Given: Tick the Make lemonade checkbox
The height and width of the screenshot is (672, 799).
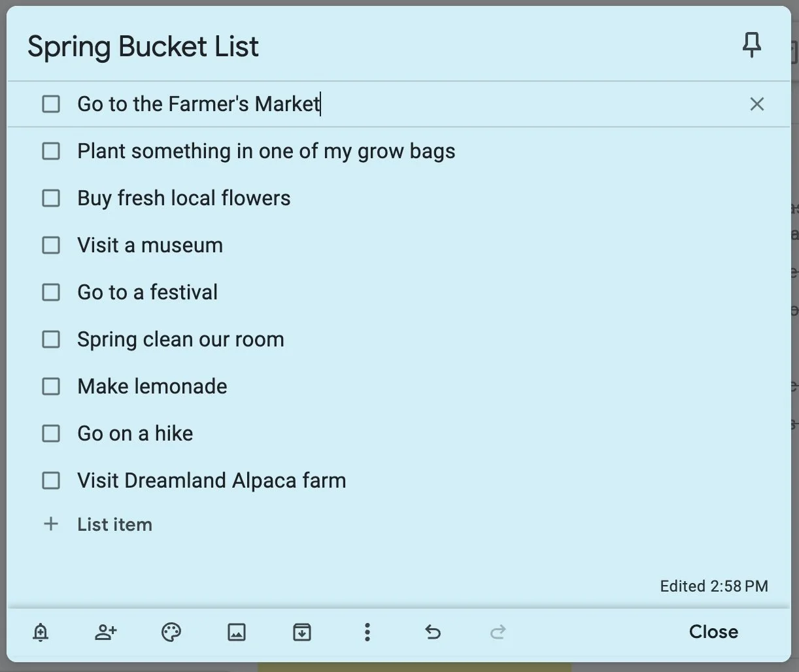Looking at the screenshot, I should (51, 386).
